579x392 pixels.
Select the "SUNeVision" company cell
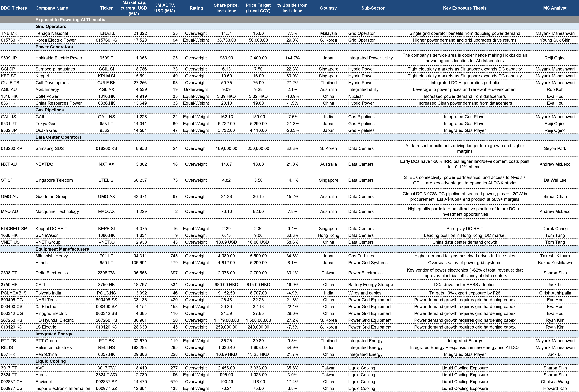(47, 235)
